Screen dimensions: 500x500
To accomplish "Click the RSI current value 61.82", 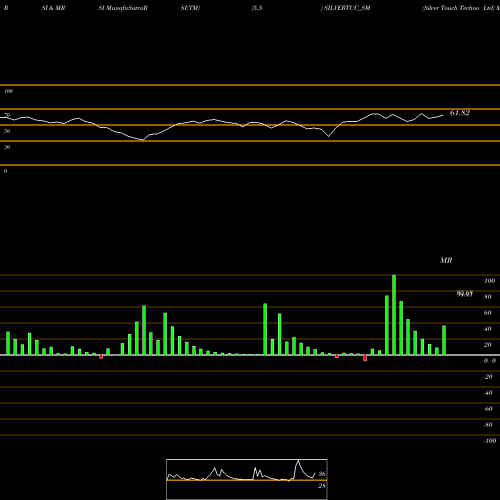I will tap(460, 113).
